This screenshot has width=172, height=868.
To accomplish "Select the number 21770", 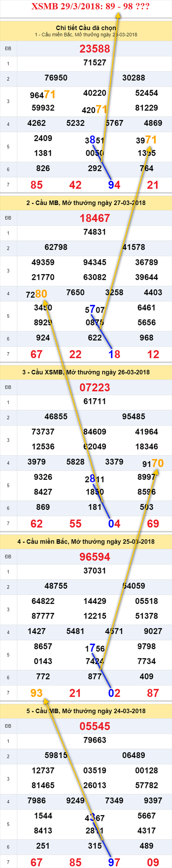I will 43,277.
